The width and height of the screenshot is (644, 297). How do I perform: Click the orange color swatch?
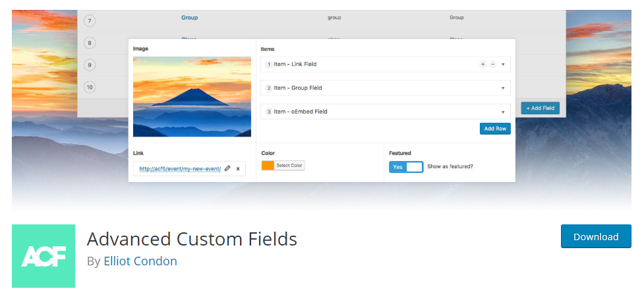point(268,166)
